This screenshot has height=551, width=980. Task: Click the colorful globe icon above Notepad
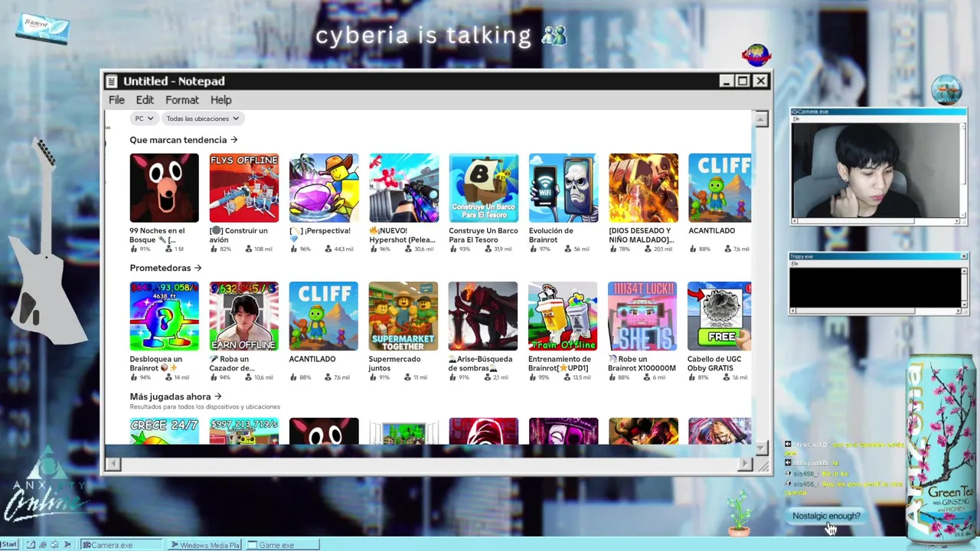(756, 55)
